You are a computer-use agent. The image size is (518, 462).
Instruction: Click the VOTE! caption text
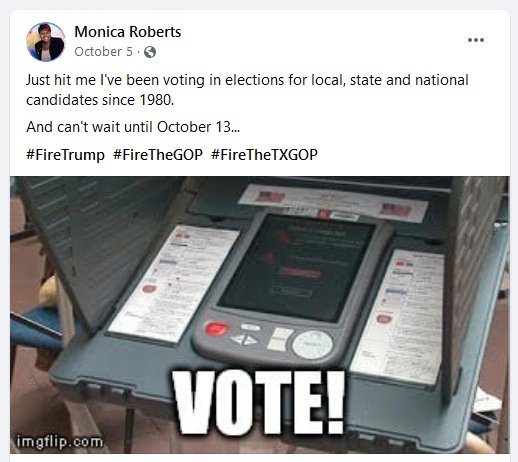tap(258, 403)
